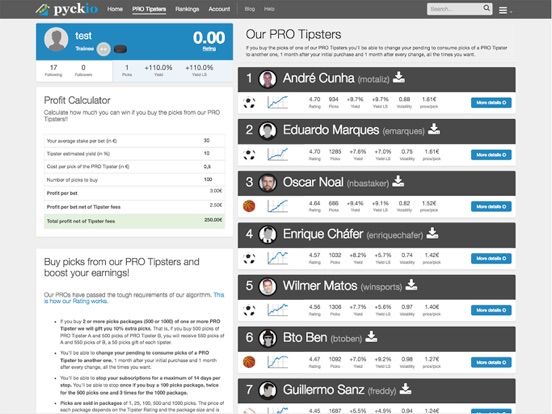
Task: Open Guillermo Sanz tipster name
Action: pyautogui.click(x=323, y=390)
